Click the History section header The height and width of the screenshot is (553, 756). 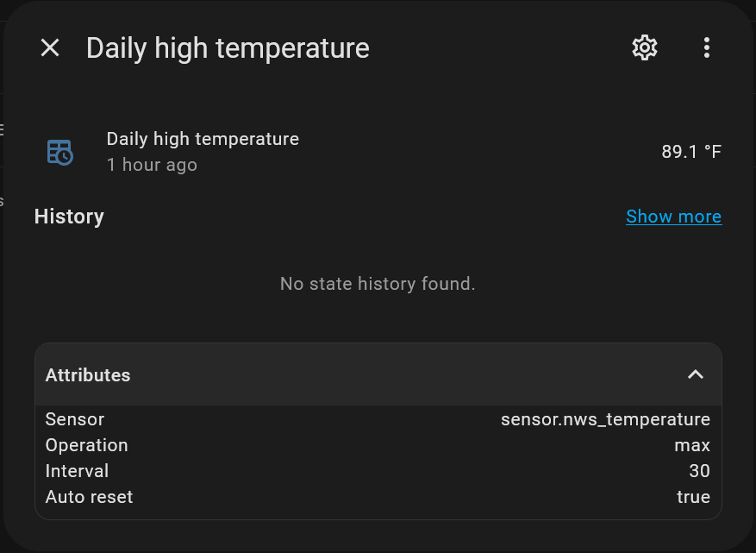(69, 217)
